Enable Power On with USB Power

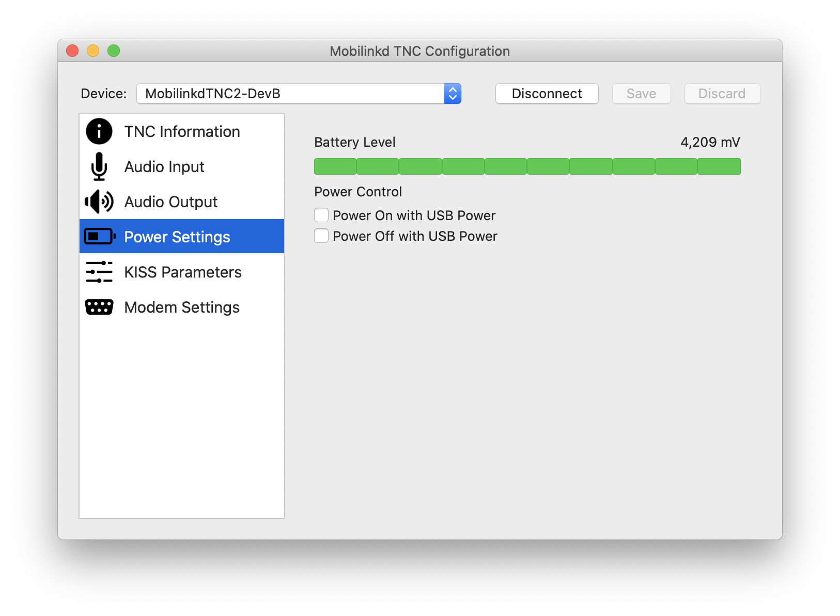pyautogui.click(x=321, y=215)
